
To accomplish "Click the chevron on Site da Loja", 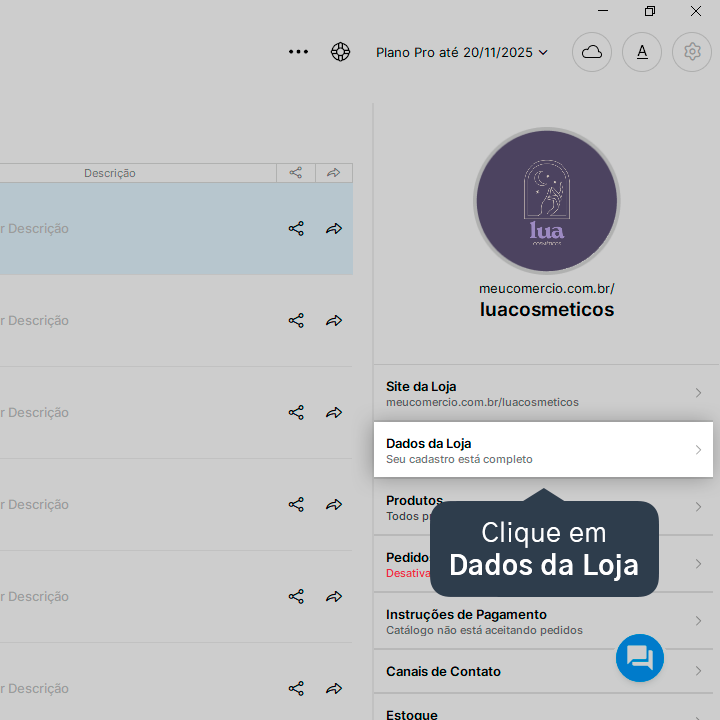I will tap(698, 393).
